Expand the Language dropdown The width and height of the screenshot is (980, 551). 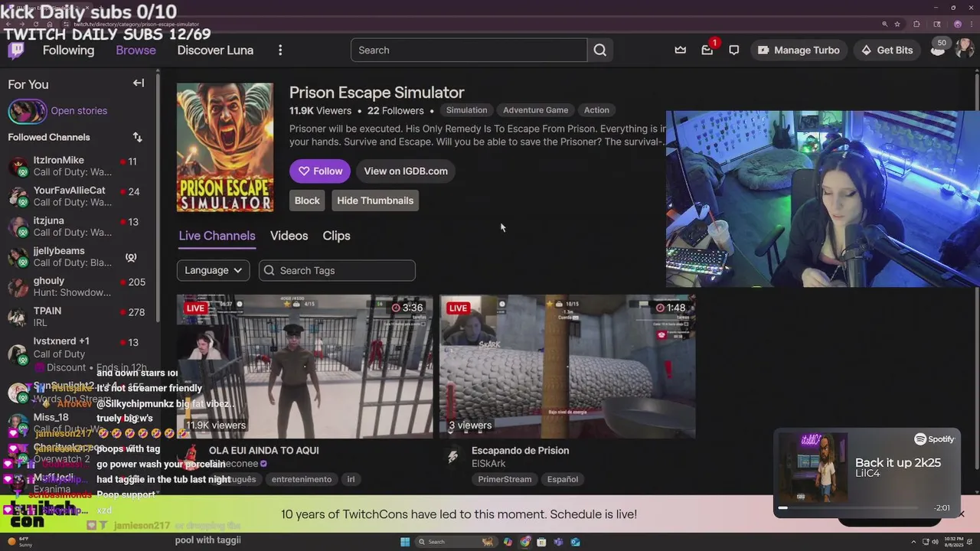(213, 270)
